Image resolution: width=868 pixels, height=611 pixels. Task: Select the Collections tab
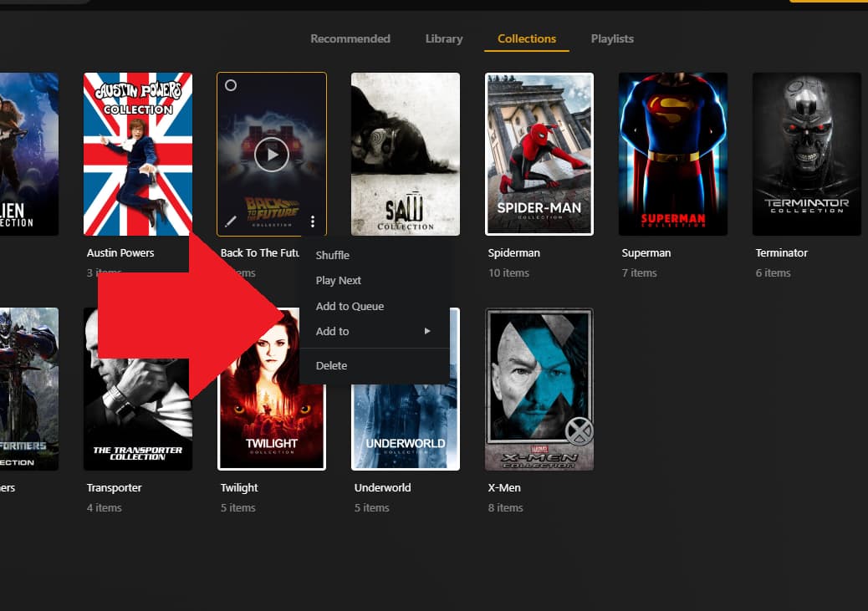pyautogui.click(x=527, y=38)
